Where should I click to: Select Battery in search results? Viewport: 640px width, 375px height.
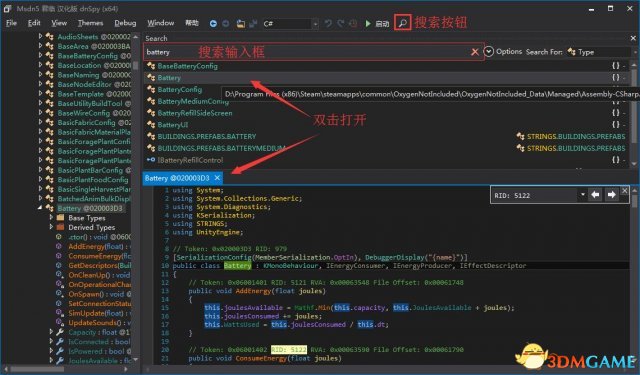pyautogui.click(x=169, y=78)
